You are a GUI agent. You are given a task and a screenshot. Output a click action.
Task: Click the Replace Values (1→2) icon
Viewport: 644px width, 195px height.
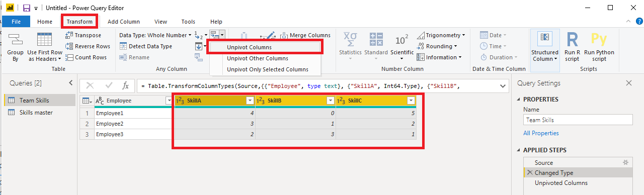click(x=200, y=35)
